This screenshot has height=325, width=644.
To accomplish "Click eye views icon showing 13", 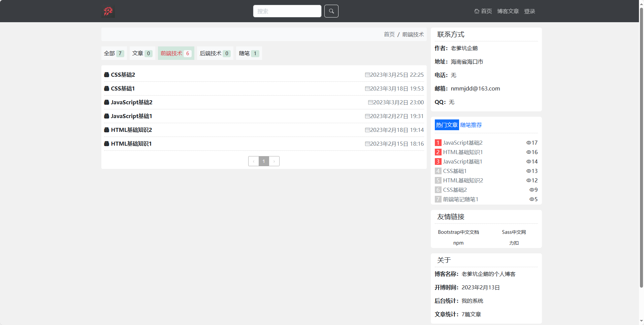I will tap(529, 171).
